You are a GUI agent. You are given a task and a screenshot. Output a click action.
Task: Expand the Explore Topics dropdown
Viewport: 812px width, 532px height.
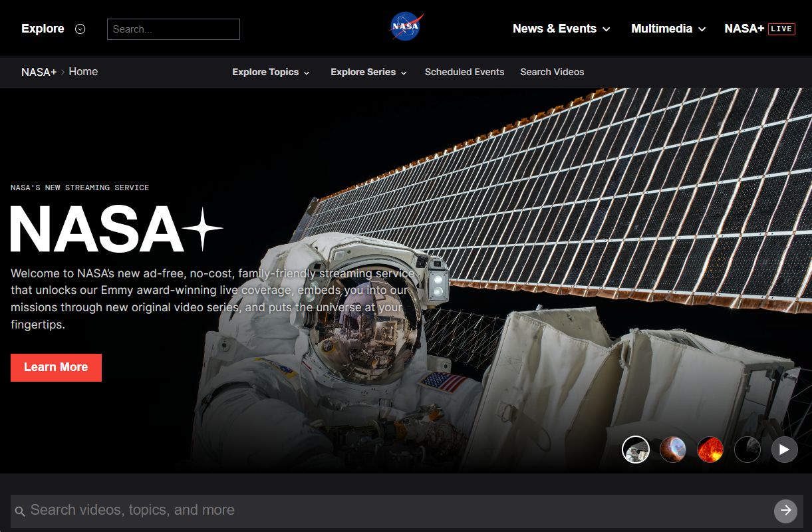coord(271,72)
